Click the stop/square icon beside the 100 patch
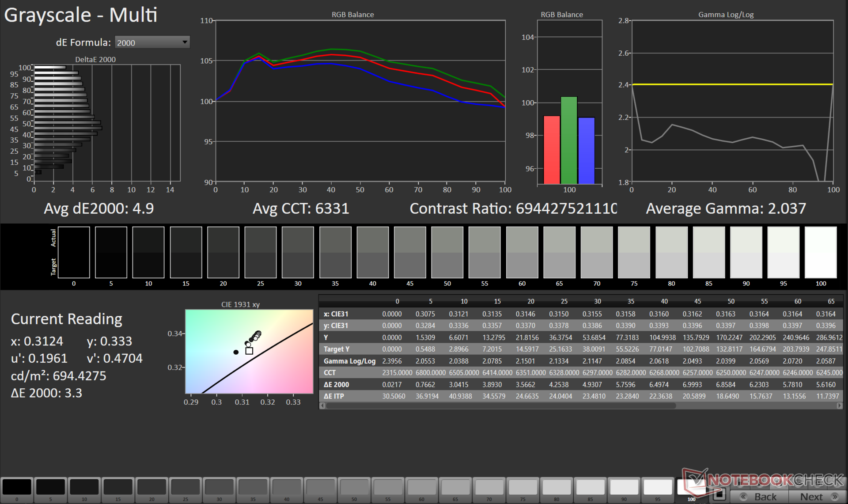 pos(719,494)
